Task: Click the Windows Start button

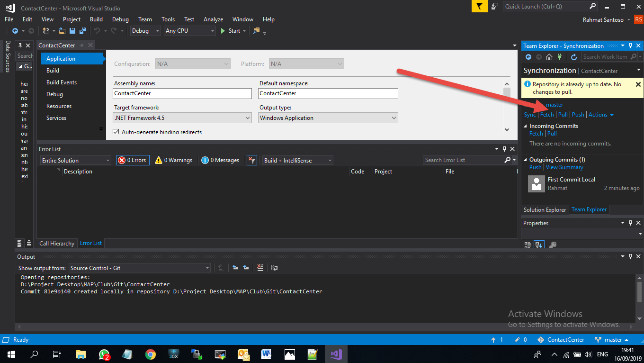Action: [x=11, y=354]
